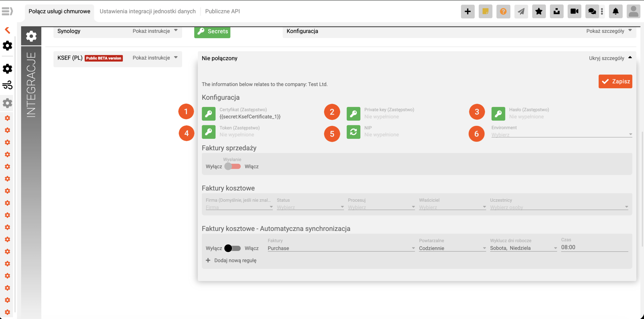Click the refresh icon beside NIP field

click(353, 132)
